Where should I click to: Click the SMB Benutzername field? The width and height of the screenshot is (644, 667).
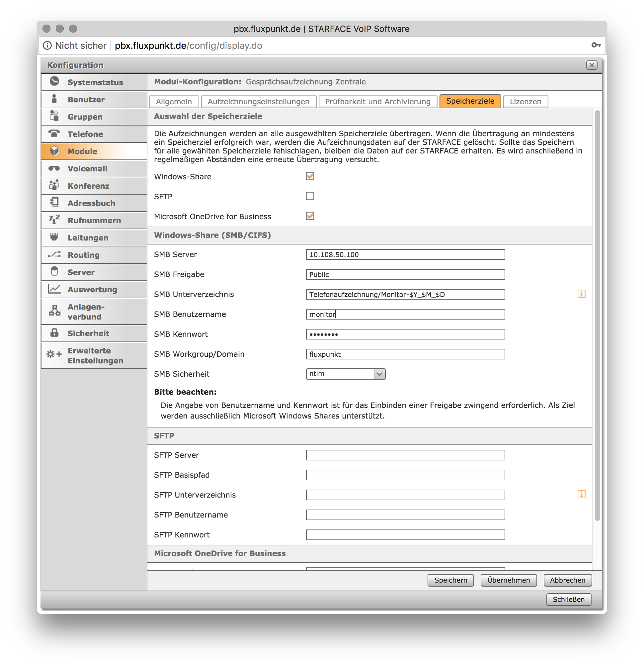406,315
